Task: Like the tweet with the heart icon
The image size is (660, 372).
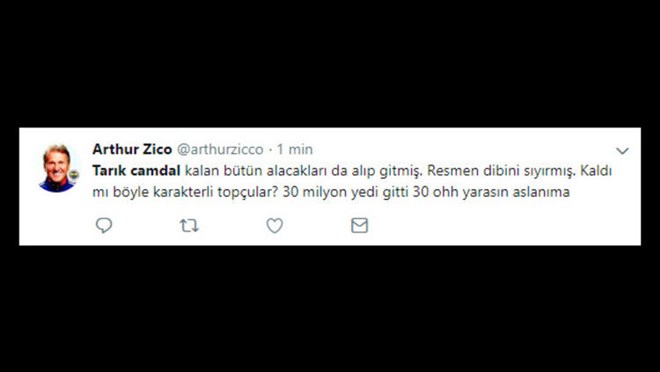Action: [274, 226]
